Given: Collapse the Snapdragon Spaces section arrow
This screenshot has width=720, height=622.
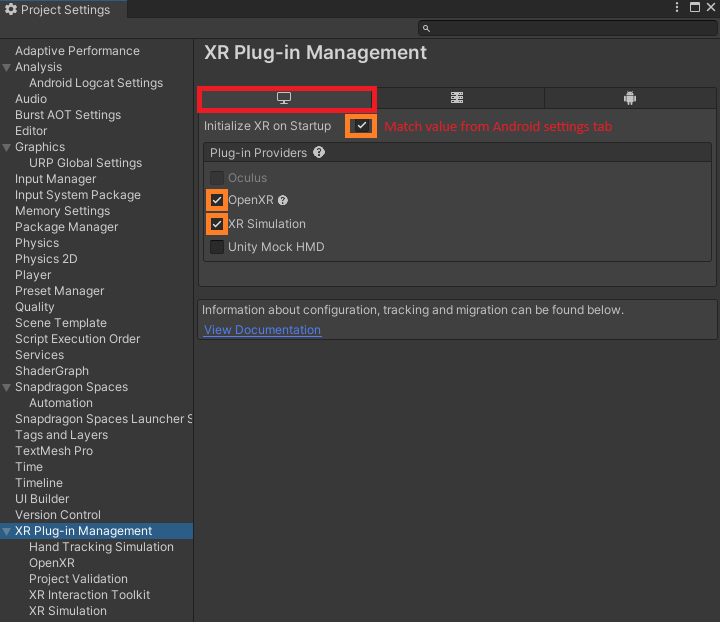Looking at the screenshot, I should coord(6,387).
